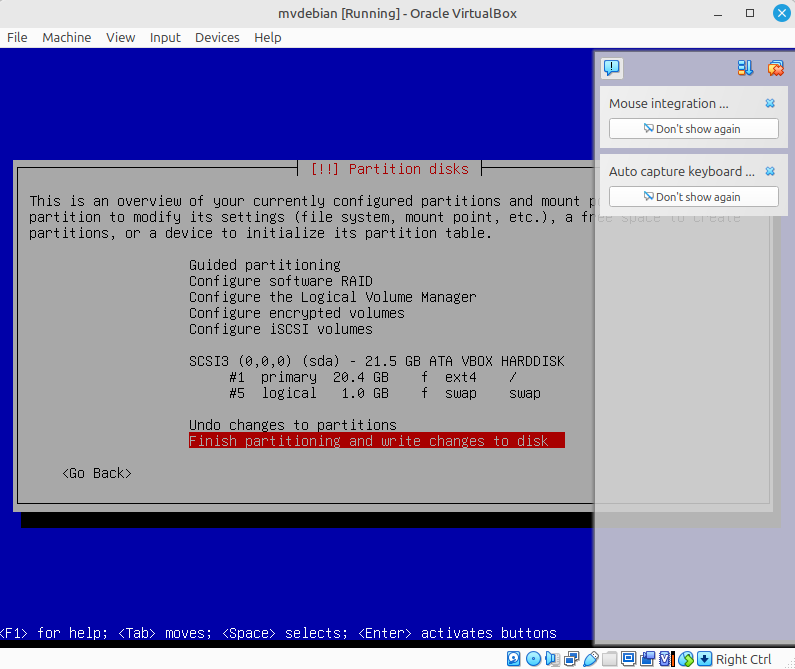795x669 pixels.
Task: Open the Devices menu
Action: click(217, 37)
